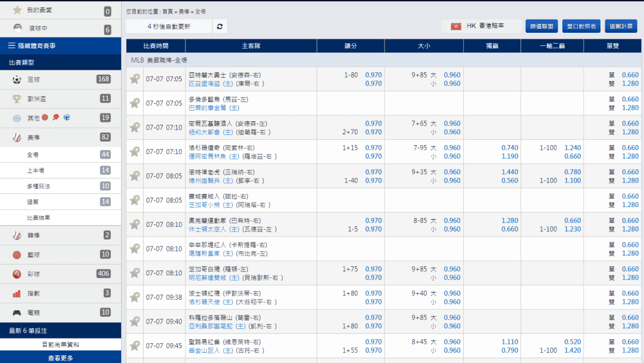Expand the 韓棒 sports category
Image resolution: width=644 pixels, height=363 pixels.
pos(61,236)
